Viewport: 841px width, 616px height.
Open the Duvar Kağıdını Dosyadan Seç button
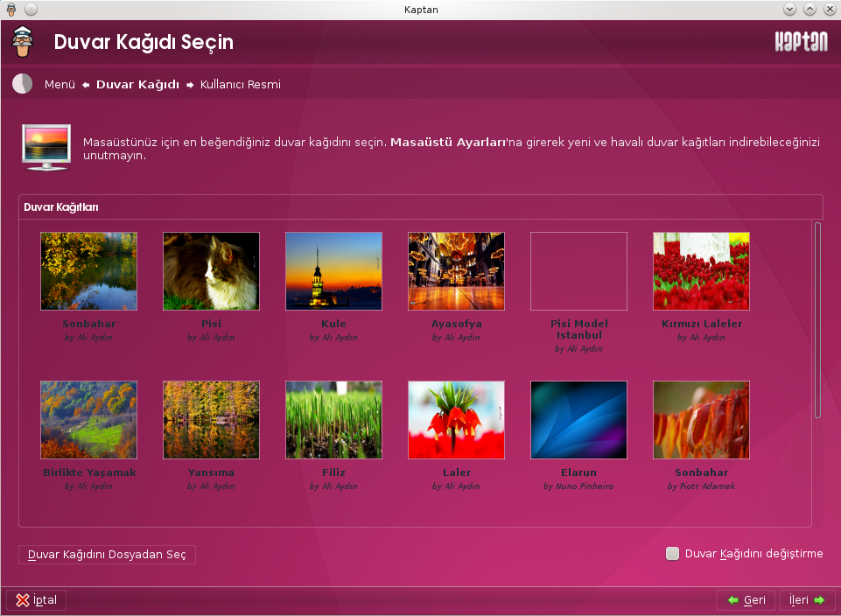point(107,555)
